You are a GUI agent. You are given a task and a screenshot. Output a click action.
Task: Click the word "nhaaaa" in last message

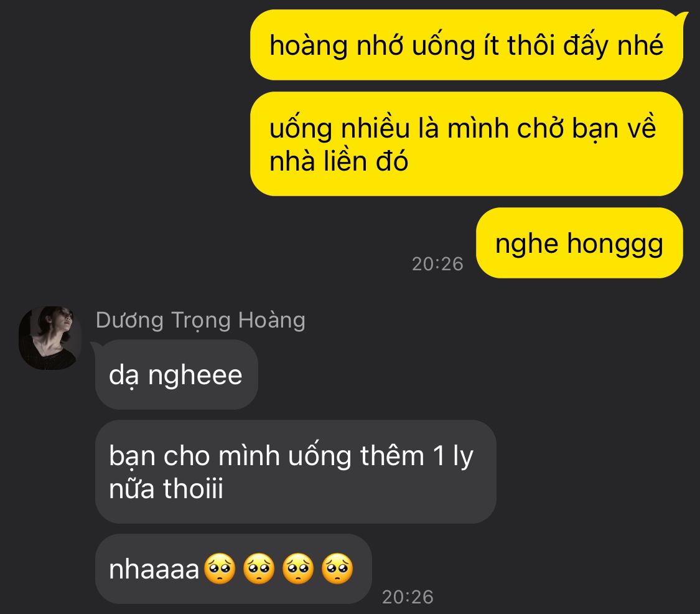coord(154,570)
